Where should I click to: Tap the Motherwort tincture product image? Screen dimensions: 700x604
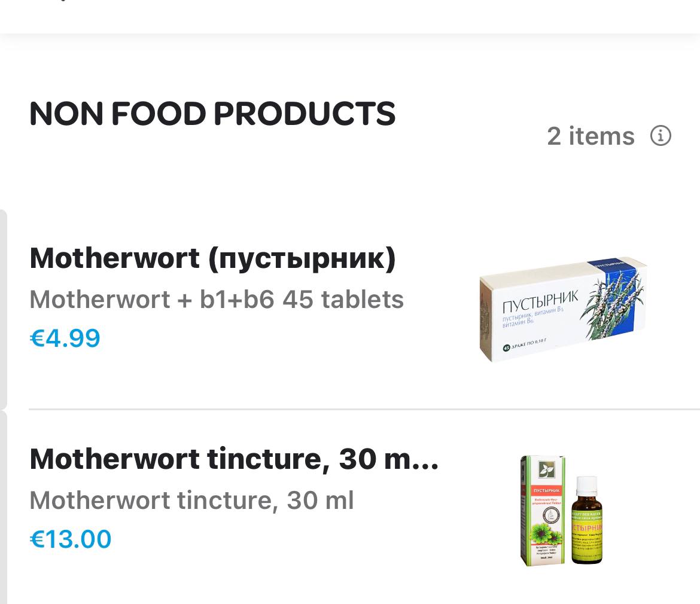(x=562, y=510)
